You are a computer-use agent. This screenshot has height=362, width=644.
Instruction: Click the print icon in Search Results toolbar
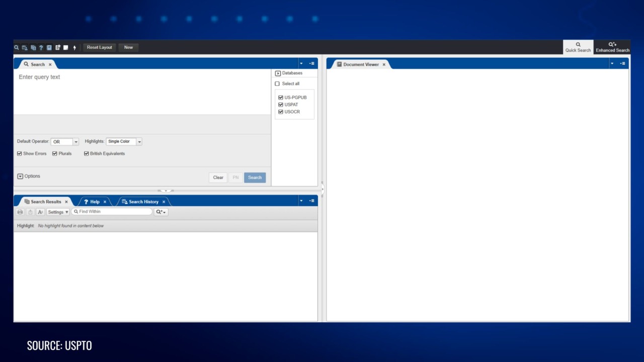click(x=20, y=212)
